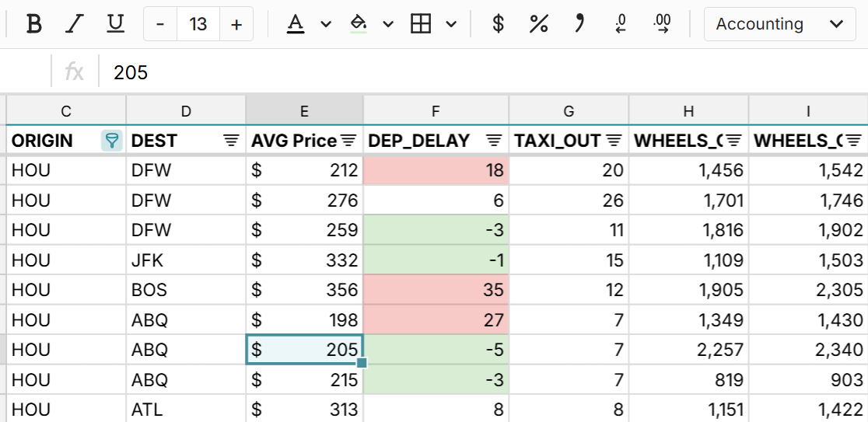Click the wheels cell showing 819
Viewport: 868px width, 422px height.
688,379
